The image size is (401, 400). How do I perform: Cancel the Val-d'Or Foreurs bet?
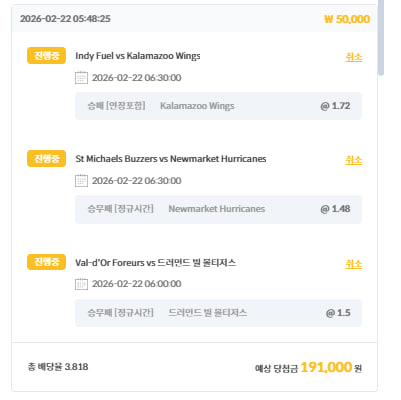point(354,264)
